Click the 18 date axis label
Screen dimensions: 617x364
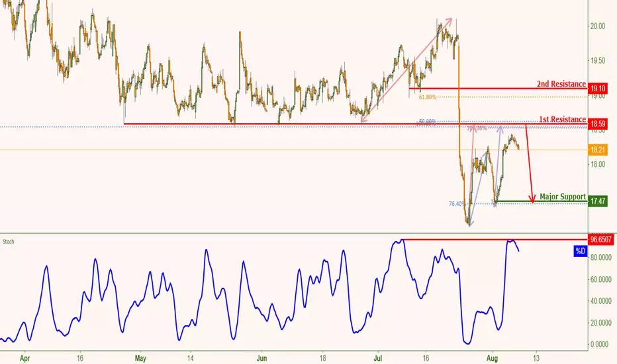[322, 358]
